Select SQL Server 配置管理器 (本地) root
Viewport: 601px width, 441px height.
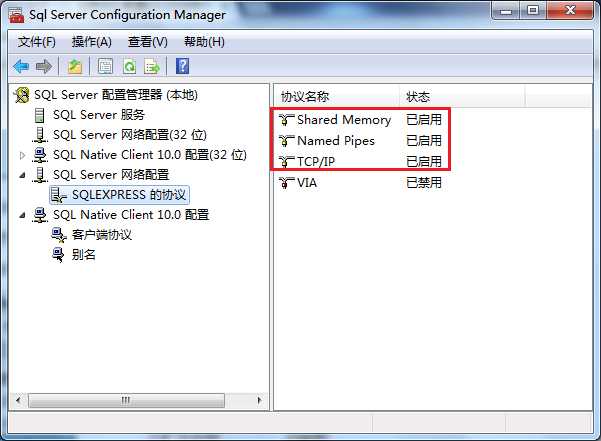click(x=116, y=95)
